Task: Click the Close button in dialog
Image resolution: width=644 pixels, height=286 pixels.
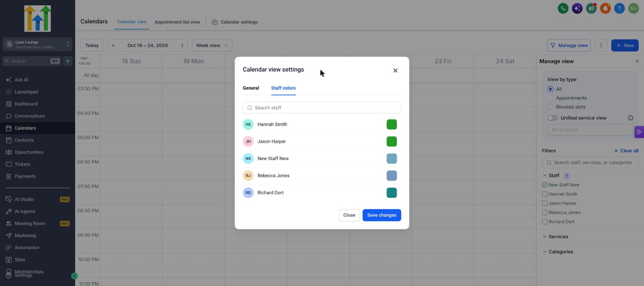Action: tap(349, 215)
